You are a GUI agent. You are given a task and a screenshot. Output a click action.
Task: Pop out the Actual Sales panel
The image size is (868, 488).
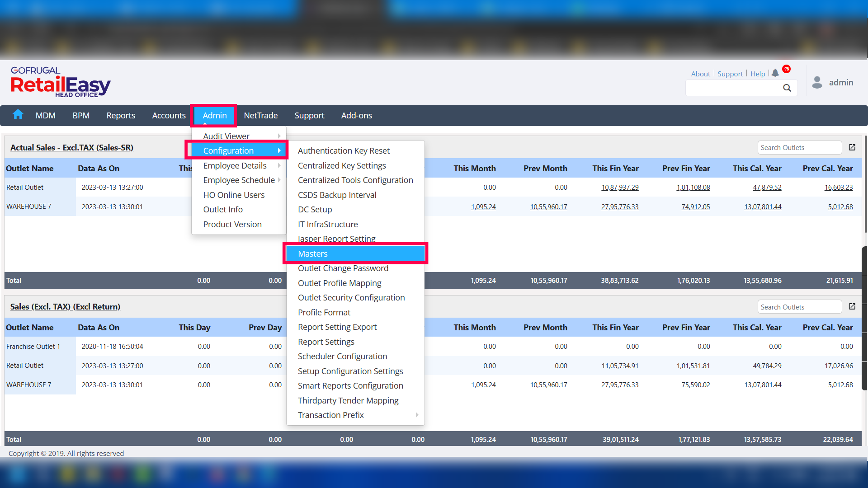point(852,147)
